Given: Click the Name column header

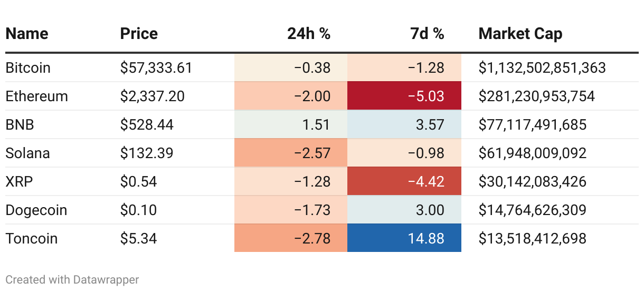Looking at the screenshot, I should [x=27, y=34].
